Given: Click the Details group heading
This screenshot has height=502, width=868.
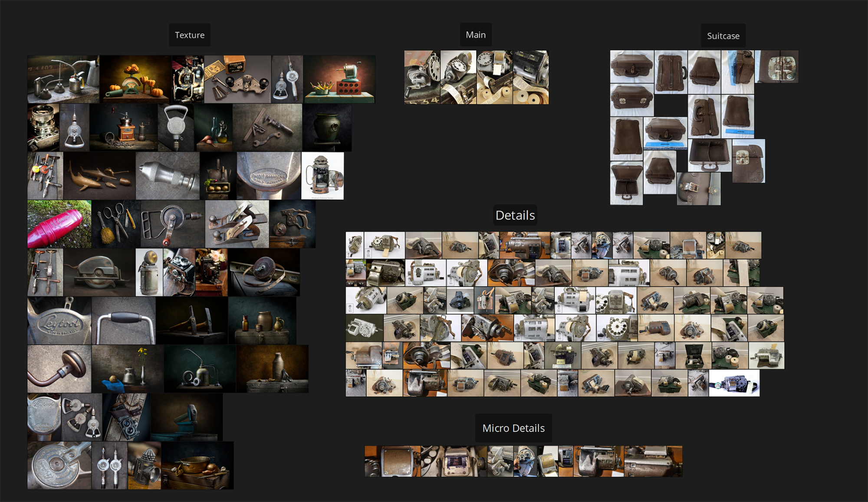Looking at the screenshot, I should pyautogui.click(x=515, y=215).
